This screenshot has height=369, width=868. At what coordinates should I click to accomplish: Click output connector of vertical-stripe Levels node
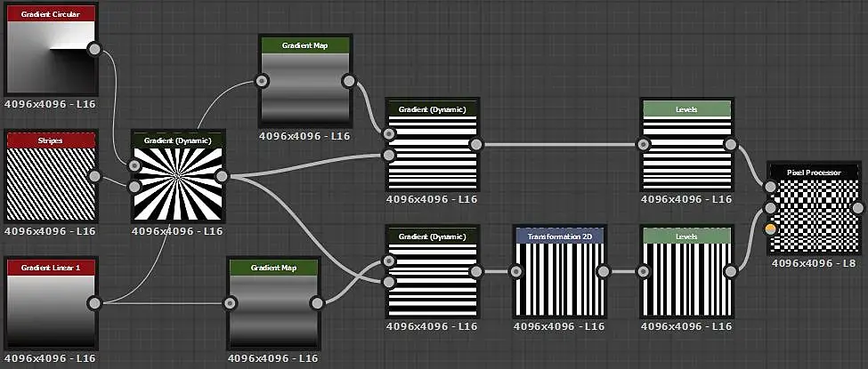[731, 271]
